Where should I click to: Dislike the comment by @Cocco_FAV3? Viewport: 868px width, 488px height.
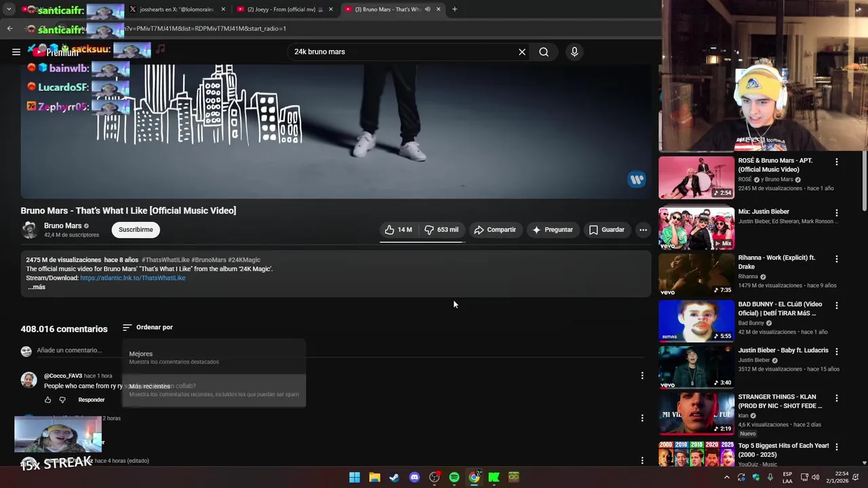click(x=62, y=400)
